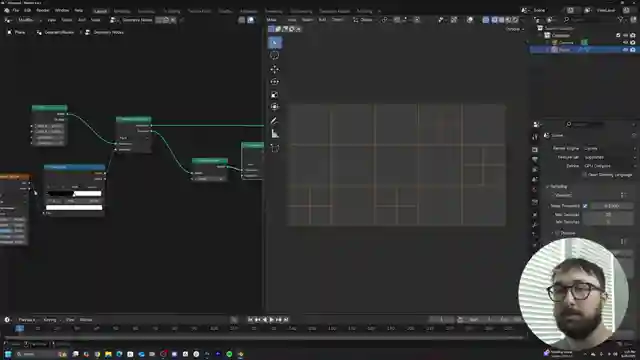Select the Add Cube tool in viewport

click(275, 148)
